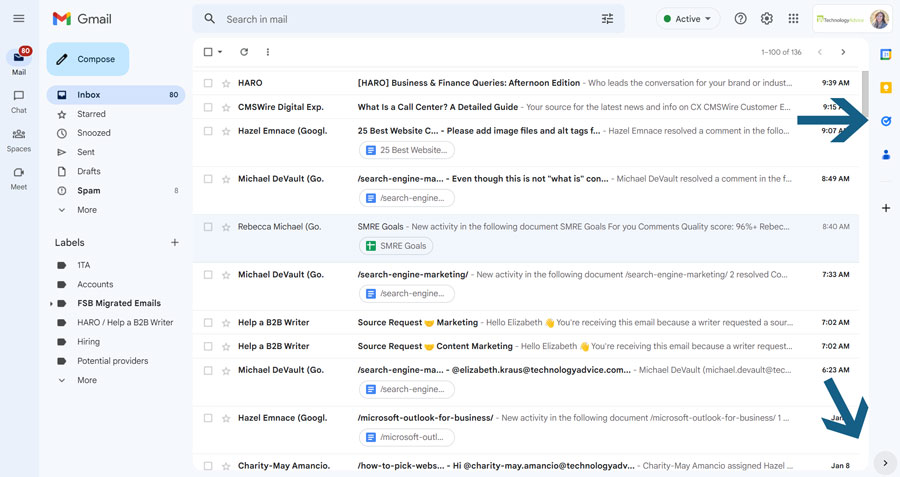
Task: Open Google Calendar side panel icon
Action: click(886, 54)
